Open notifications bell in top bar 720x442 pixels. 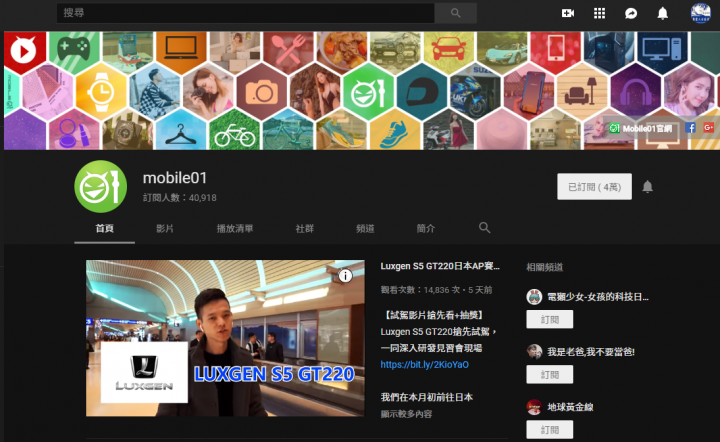(662, 13)
